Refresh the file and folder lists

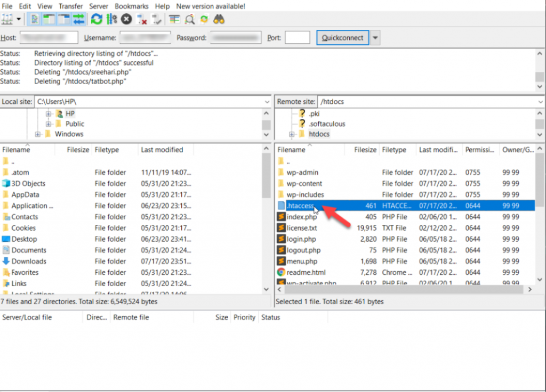[97, 20]
